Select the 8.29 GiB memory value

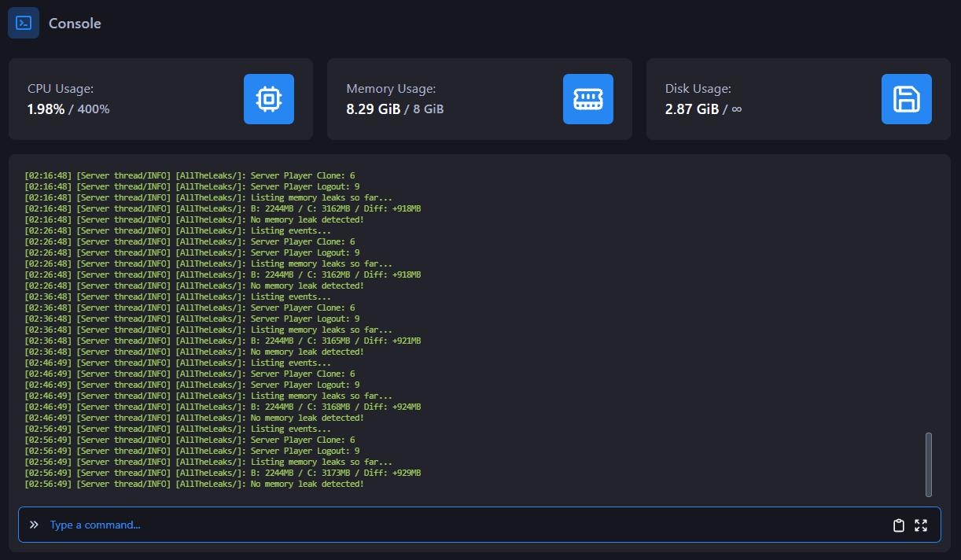pyautogui.click(x=374, y=109)
